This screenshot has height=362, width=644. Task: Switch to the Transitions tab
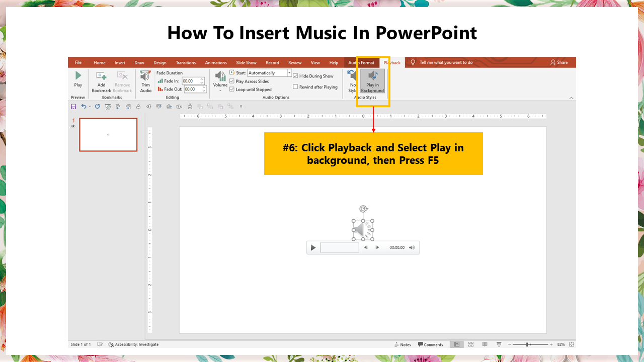click(186, 62)
